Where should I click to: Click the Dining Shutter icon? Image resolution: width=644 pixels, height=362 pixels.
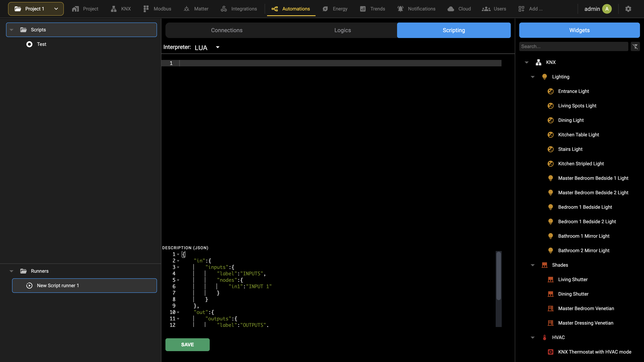[x=550, y=294]
